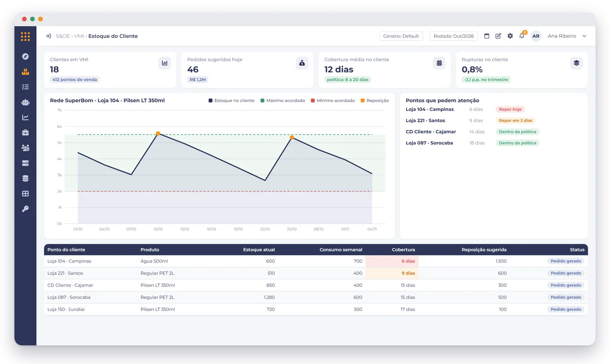Toggle Reposição legend series
Image resolution: width=610 pixels, height=364 pixels.
[374, 101]
